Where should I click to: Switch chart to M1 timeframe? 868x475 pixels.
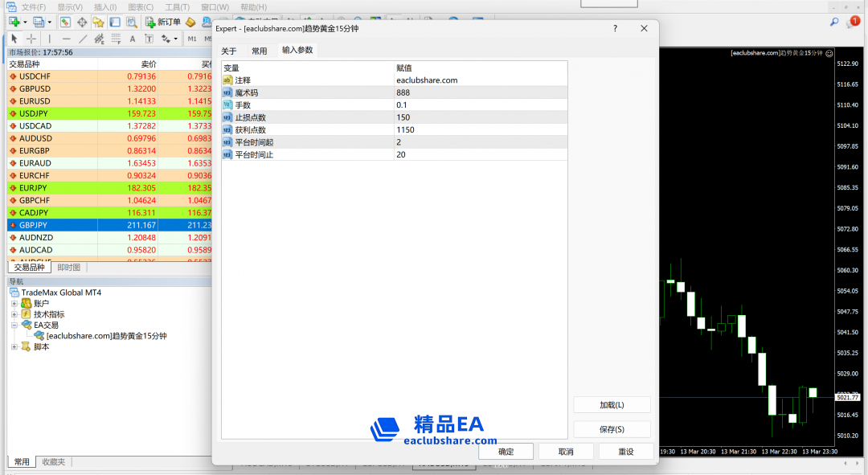coord(192,39)
